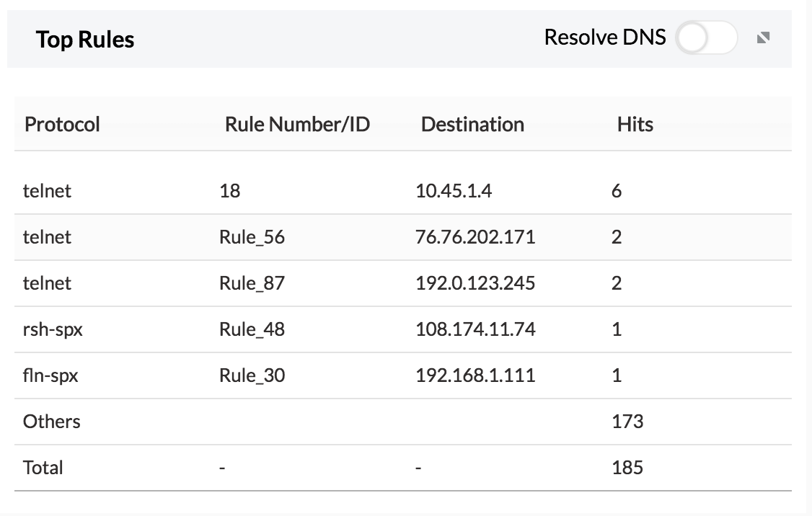The width and height of the screenshot is (812, 516).
Task: Click destination IP 10.45.1.4
Action: (454, 191)
